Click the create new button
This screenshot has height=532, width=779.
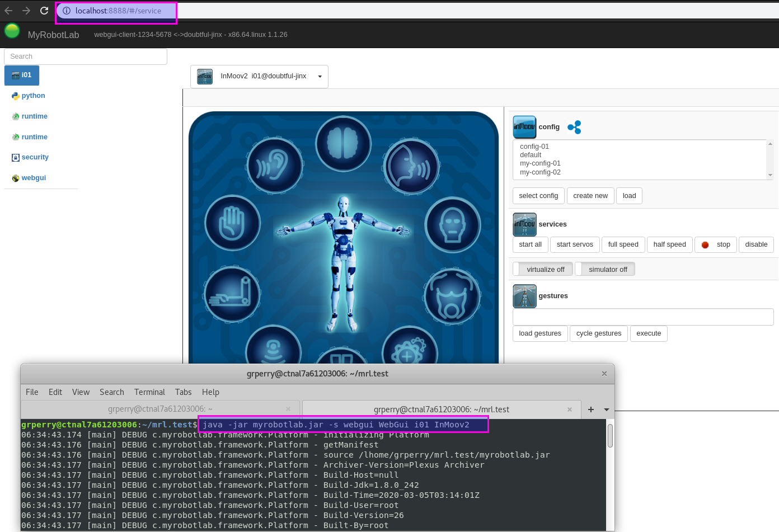pyautogui.click(x=590, y=196)
